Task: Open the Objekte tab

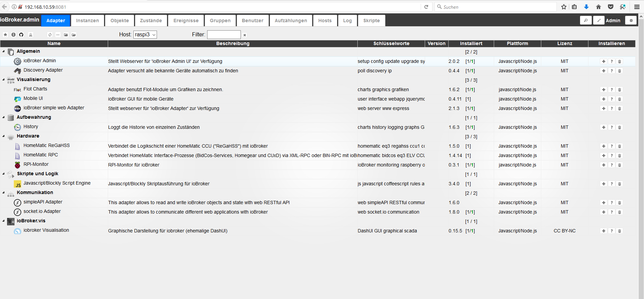Action: 120,21
